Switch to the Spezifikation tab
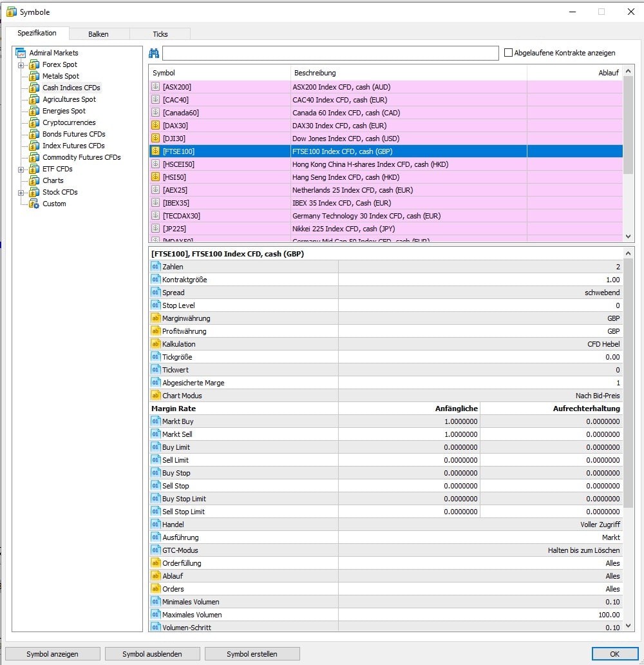Viewport: 644px width, 665px height. coord(37,33)
